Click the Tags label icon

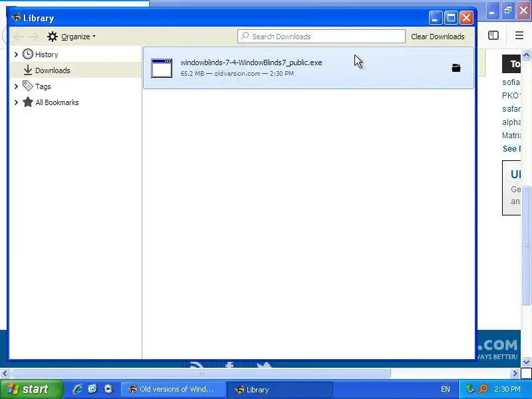tap(28, 86)
